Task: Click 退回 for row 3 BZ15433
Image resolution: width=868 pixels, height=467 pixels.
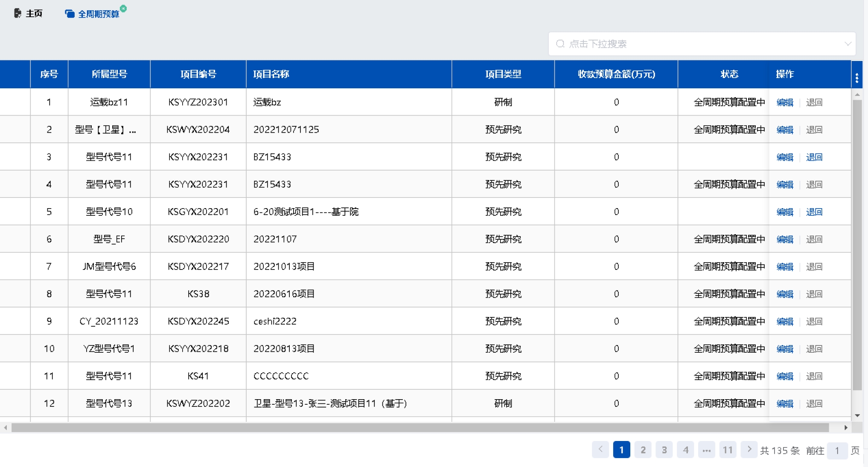Action: point(814,157)
